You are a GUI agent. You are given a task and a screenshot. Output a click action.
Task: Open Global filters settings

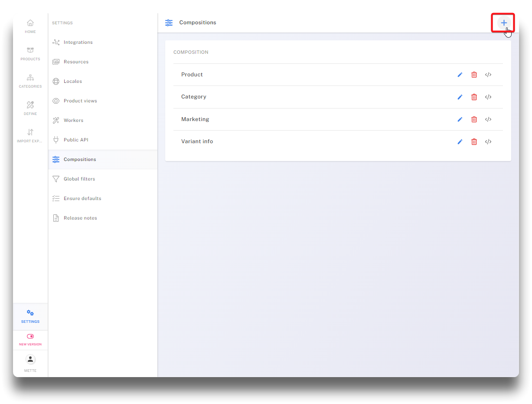[x=79, y=179]
